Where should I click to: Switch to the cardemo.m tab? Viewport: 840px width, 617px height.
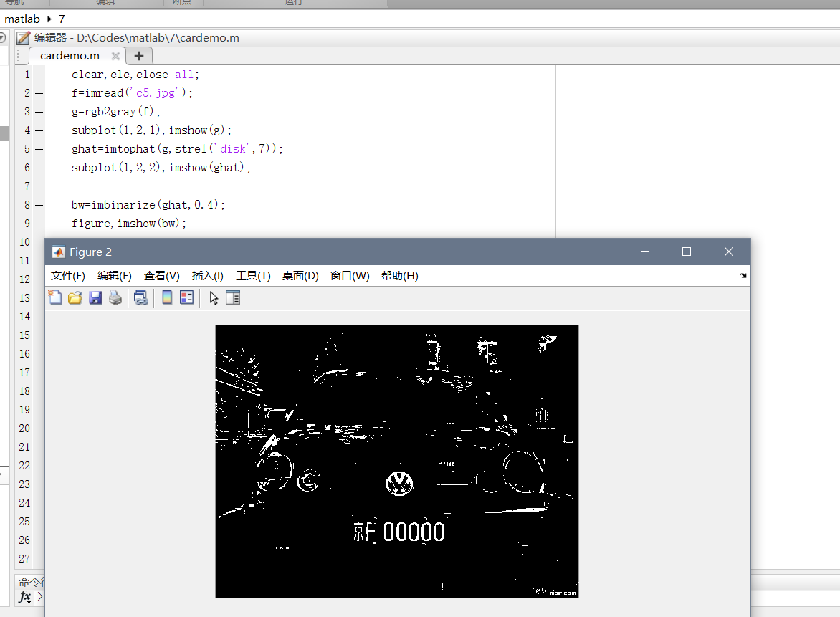tap(70, 56)
